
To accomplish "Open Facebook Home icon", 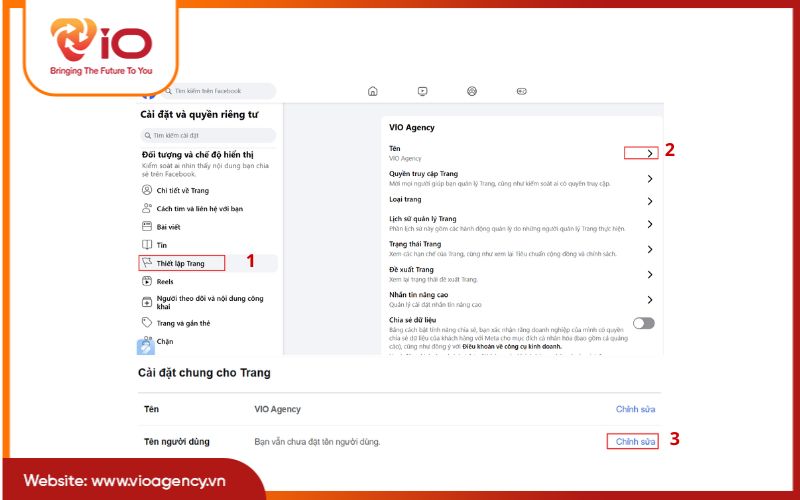I will tap(372, 91).
